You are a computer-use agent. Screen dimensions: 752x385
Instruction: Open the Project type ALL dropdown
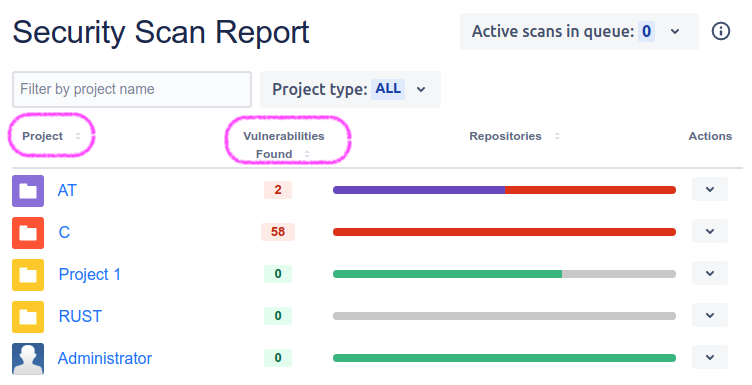tap(350, 89)
